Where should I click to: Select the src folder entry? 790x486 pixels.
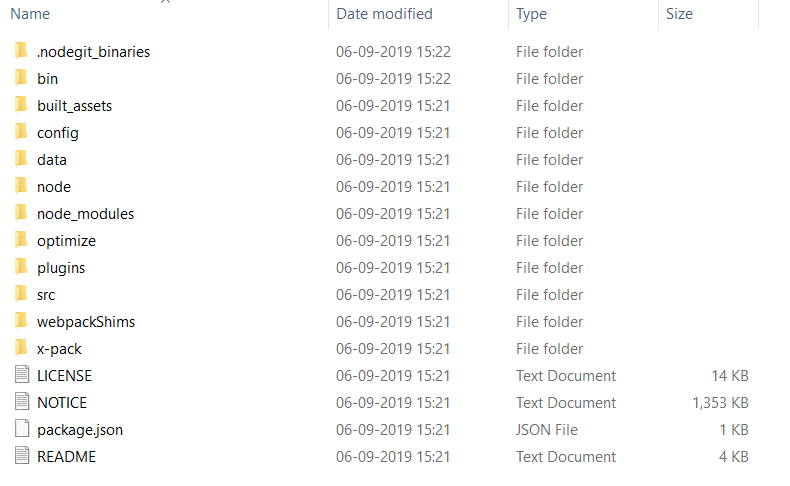click(x=383, y=295)
